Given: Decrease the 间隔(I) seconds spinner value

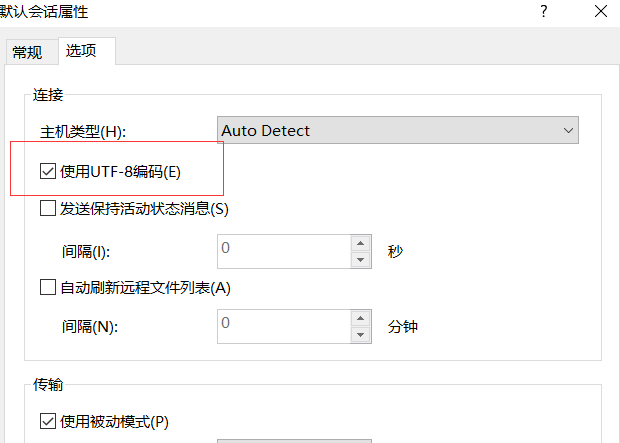Looking at the screenshot, I should (361, 258).
